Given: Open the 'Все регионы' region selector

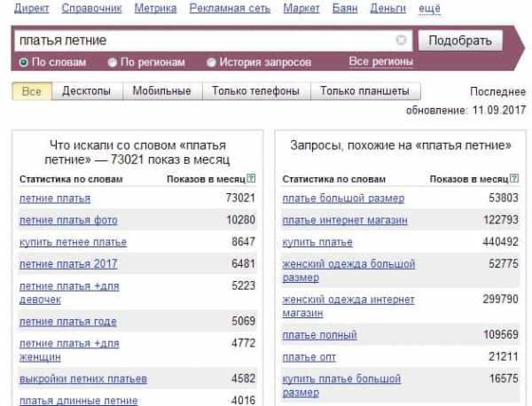Looking at the screenshot, I should [x=380, y=62].
